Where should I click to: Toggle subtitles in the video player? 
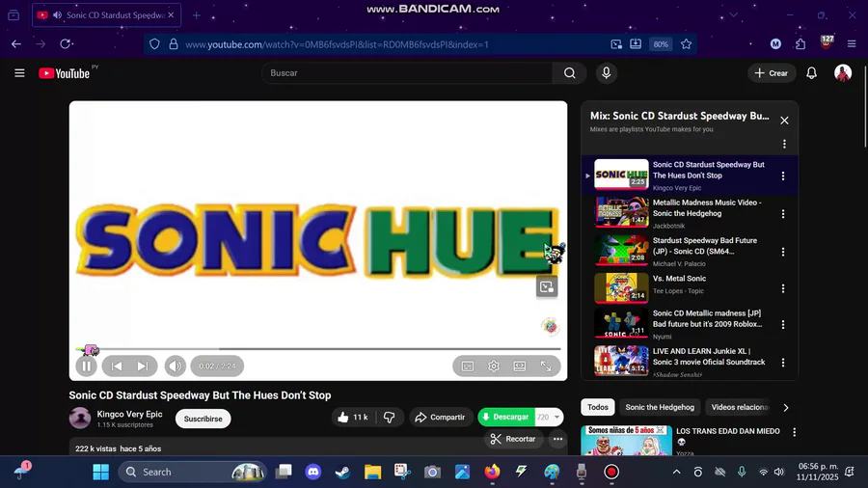click(468, 366)
